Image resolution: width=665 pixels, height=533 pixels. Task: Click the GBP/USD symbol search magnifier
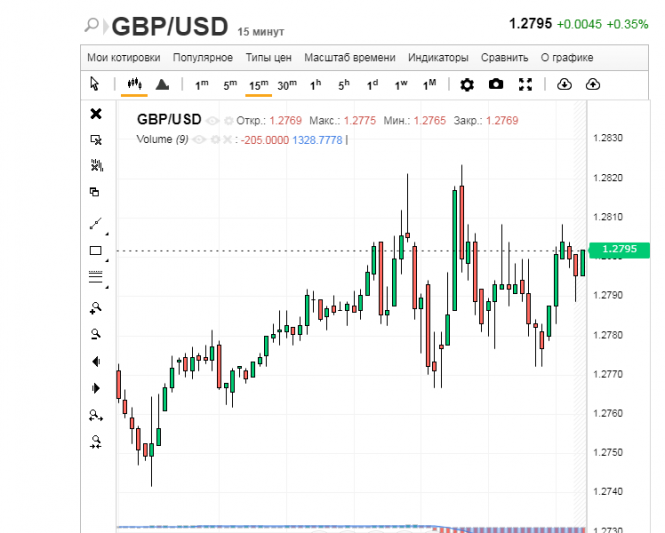[x=92, y=25]
